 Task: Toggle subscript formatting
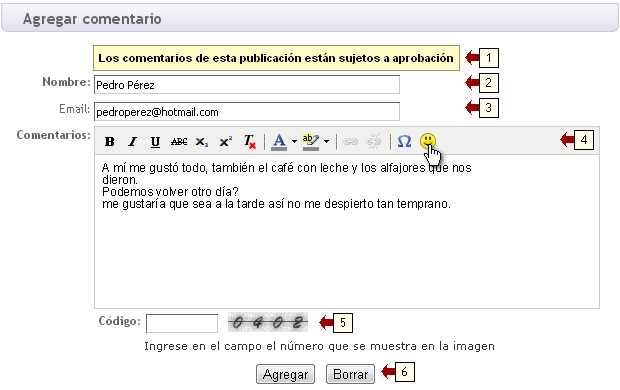click(202, 141)
